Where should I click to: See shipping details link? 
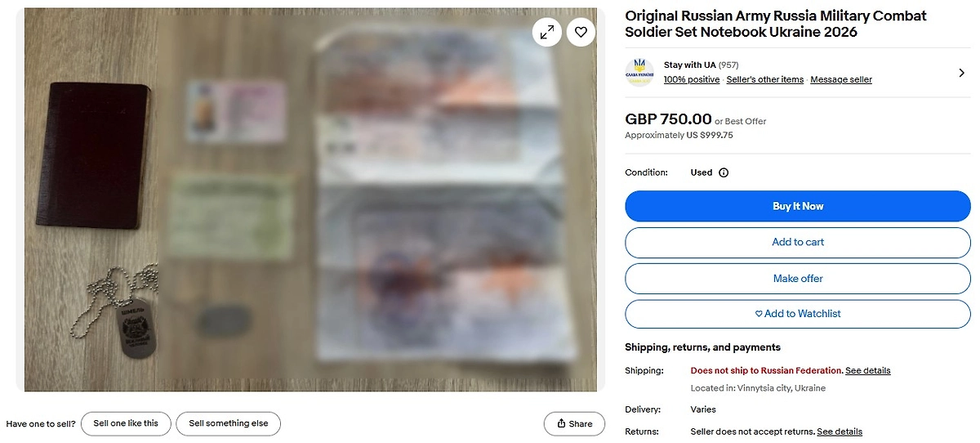click(867, 371)
